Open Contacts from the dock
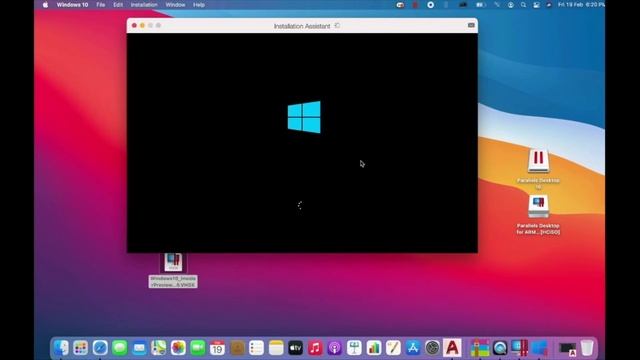Viewport: 640px width, 360px height. click(237, 348)
